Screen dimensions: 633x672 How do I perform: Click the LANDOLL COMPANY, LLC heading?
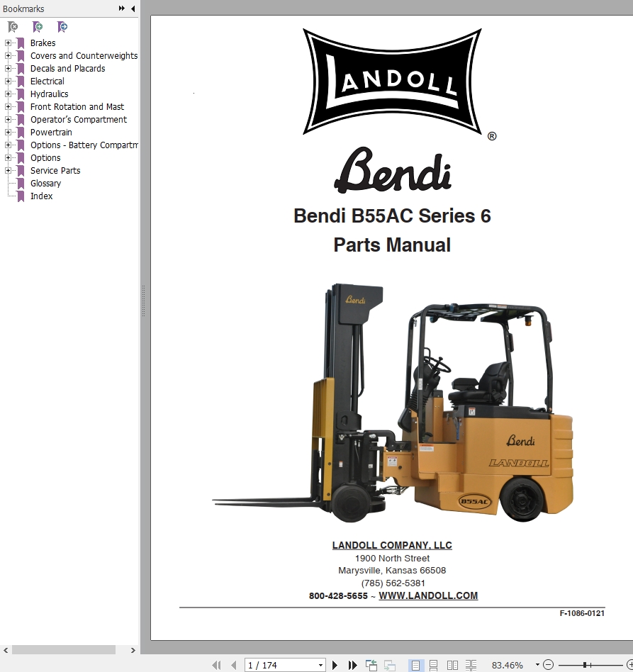[x=392, y=545]
